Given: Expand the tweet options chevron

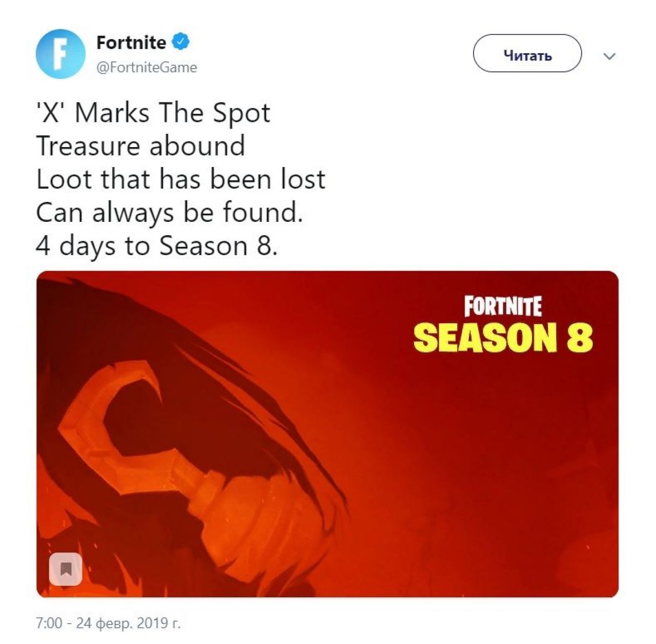Looking at the screenshot, I should (x=609, y=56).
